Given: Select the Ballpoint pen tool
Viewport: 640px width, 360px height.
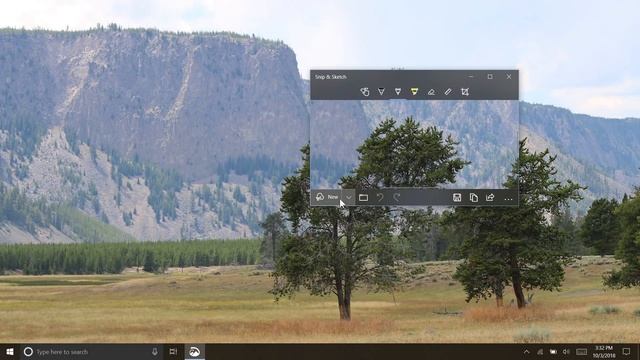Looking at the screenshot, I should tap(381, 92).
